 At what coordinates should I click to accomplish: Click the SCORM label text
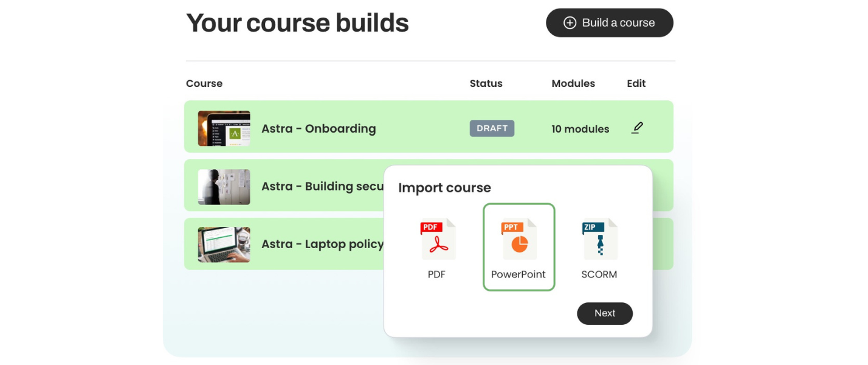(599, 274)
